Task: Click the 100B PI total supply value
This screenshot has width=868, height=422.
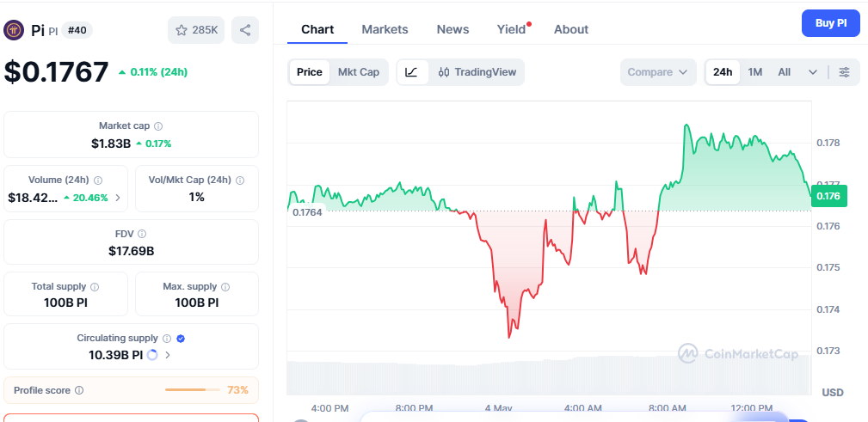Action: click(x=66, y=303)
